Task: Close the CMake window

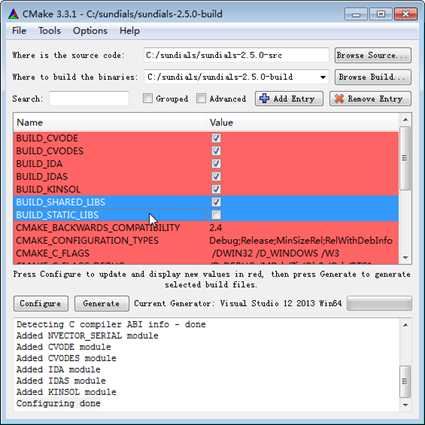Action: 405,14
